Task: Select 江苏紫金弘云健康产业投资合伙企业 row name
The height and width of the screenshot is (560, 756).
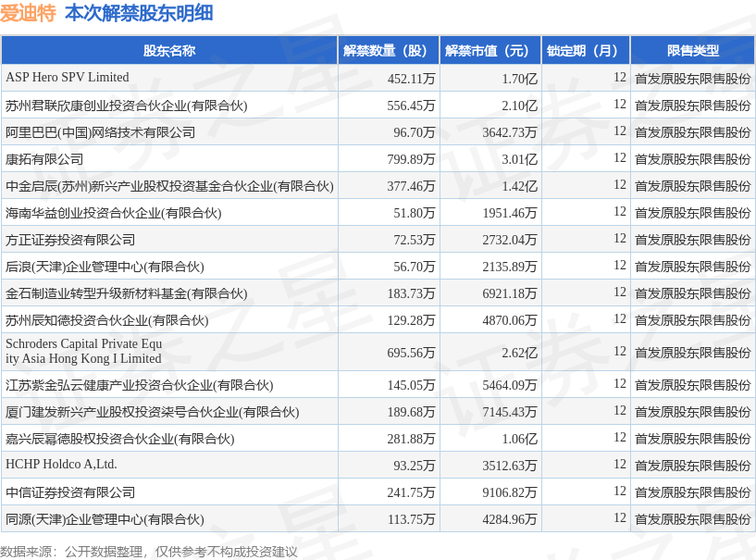Action: tap(140, 385)
